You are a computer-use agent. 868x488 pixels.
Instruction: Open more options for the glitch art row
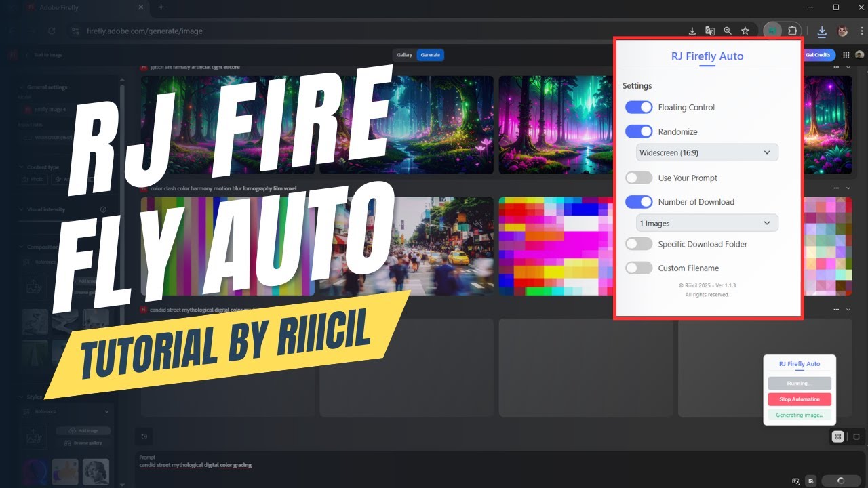[837, 66]
